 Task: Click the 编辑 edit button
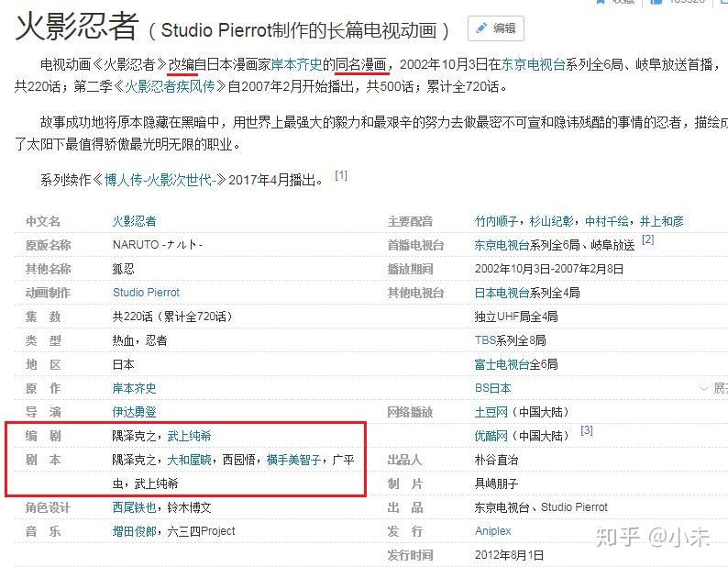496,28
